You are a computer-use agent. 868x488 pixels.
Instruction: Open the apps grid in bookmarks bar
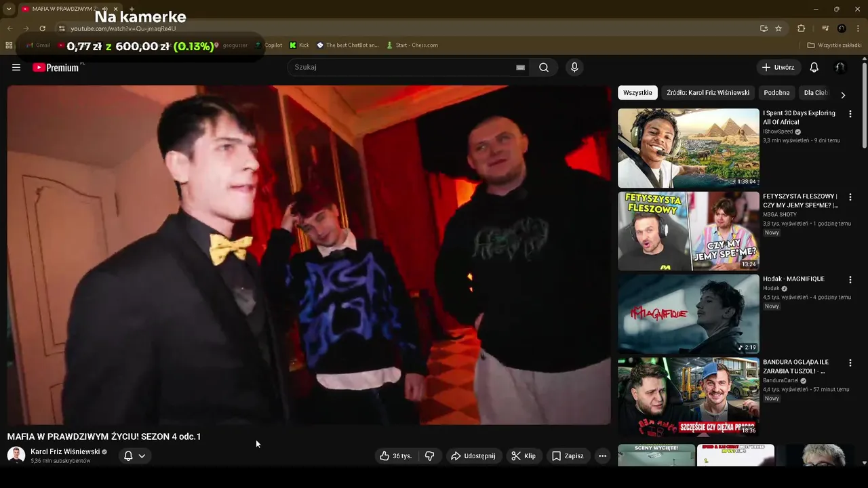9,45
